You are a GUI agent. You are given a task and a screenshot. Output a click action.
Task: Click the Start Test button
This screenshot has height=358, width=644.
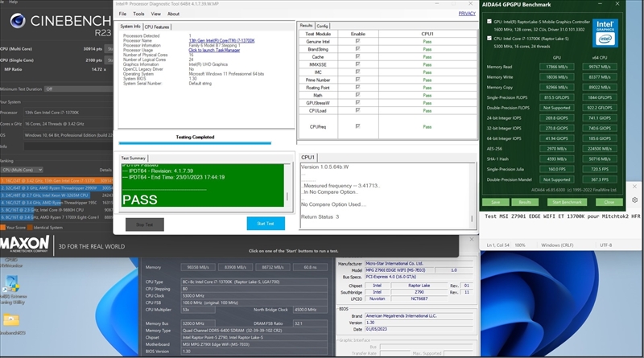click(x=266, y=224)
